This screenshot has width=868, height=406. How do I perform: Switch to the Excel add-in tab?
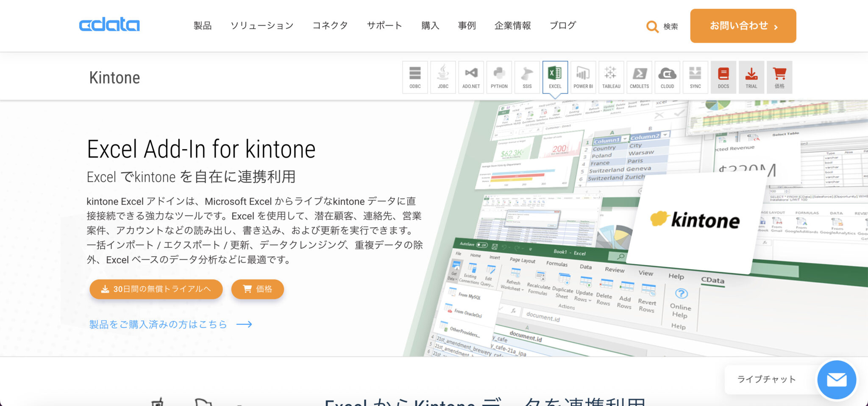(x=555, y=77)
